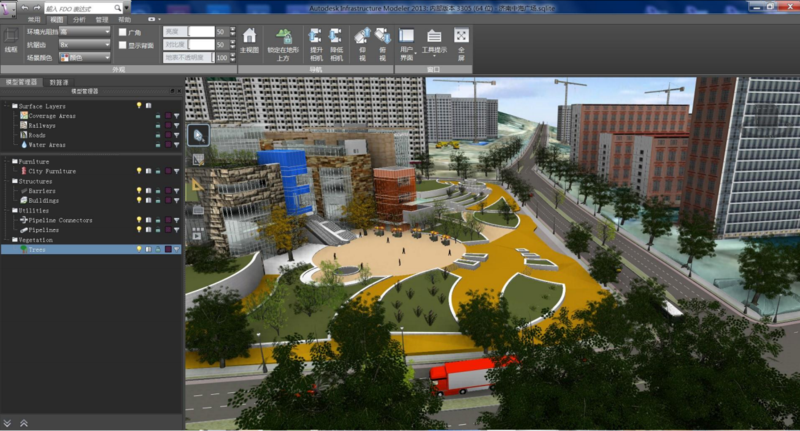The height and width of the screenshot is (431, 800).
Task: Click the lock icon on Buildings row
Action: tap(158, 200)
